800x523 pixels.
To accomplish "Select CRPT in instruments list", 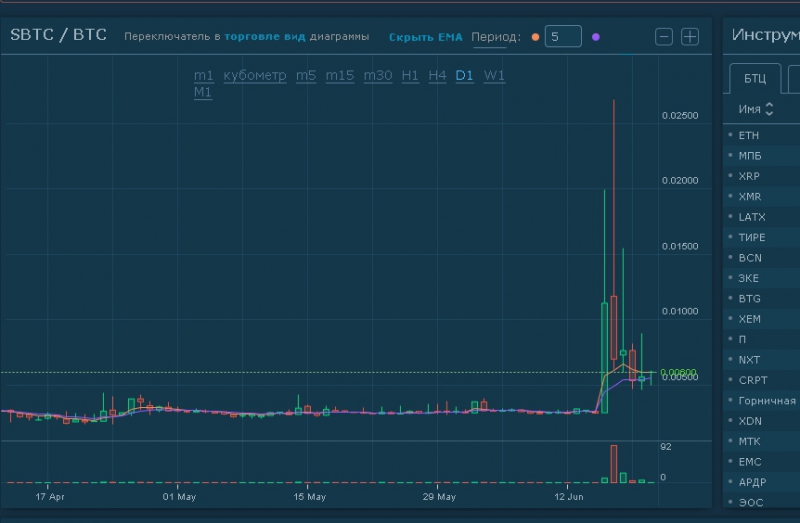I will 762,380.
